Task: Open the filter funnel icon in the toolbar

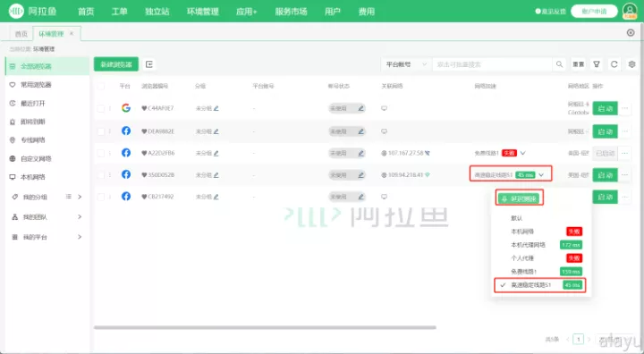Action: 597,64
